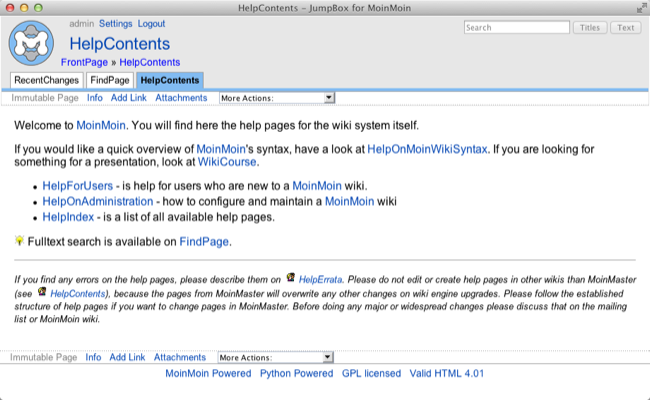Click the Titles search button

click(590, 27)
